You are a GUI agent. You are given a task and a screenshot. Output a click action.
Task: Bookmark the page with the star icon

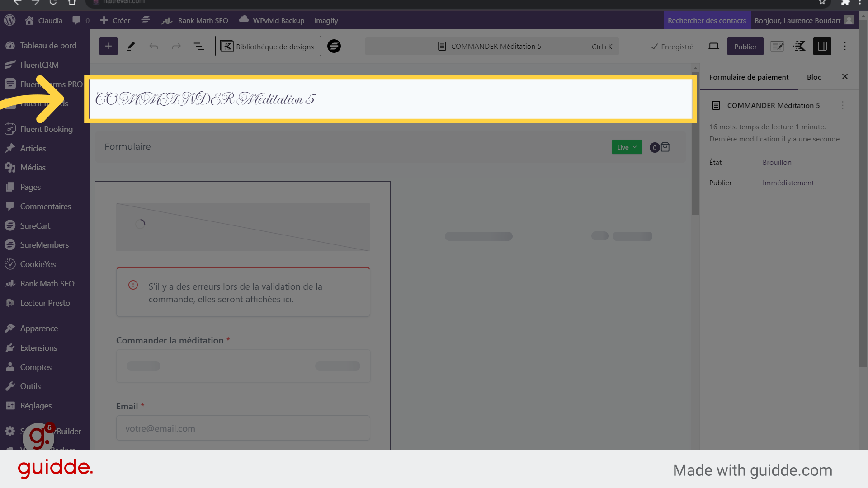[822, 2]
